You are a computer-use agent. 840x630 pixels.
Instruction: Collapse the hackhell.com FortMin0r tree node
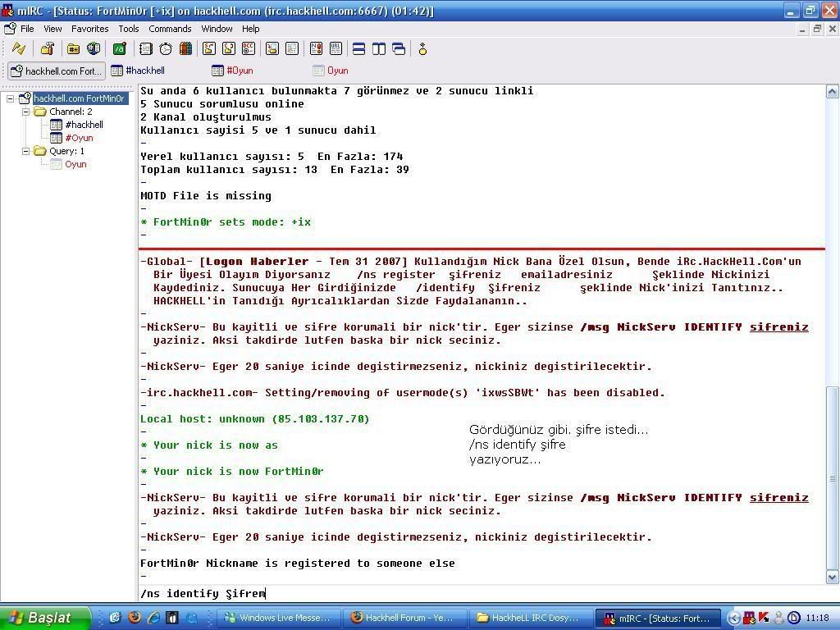[10, 98]
